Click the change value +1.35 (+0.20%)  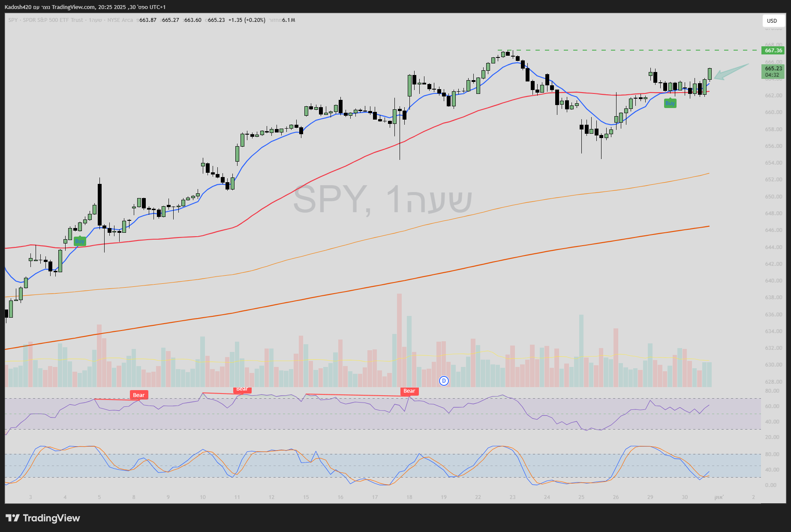point(247,20)
